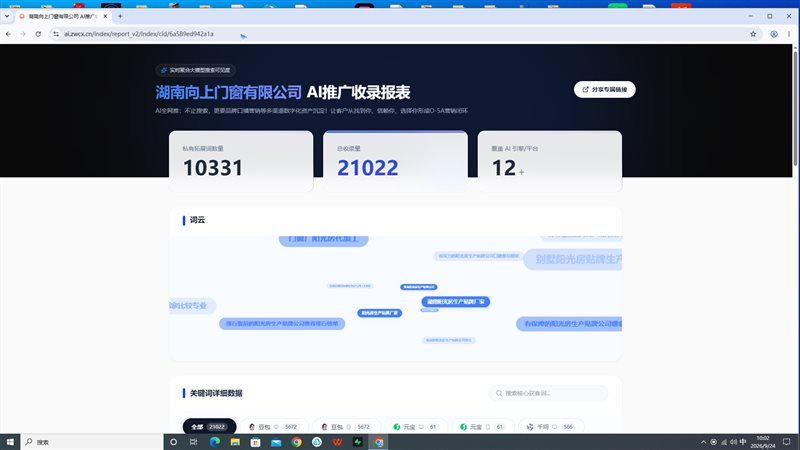Screen dimensions: 800x450
Task: Launch Microsoft Edge from the taskbar
Action: (x=215, y=442)
